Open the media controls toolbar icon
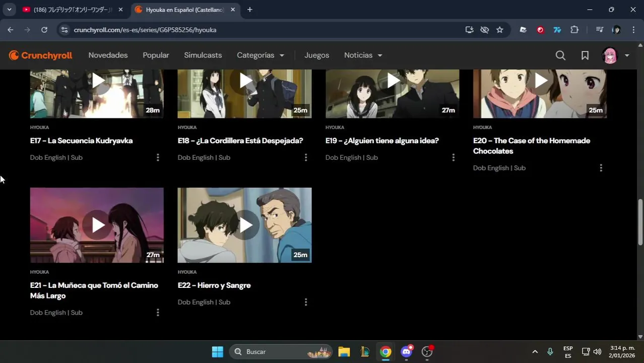Image resolution: width=644 pixels, height=363 pixels. point(599,30)
